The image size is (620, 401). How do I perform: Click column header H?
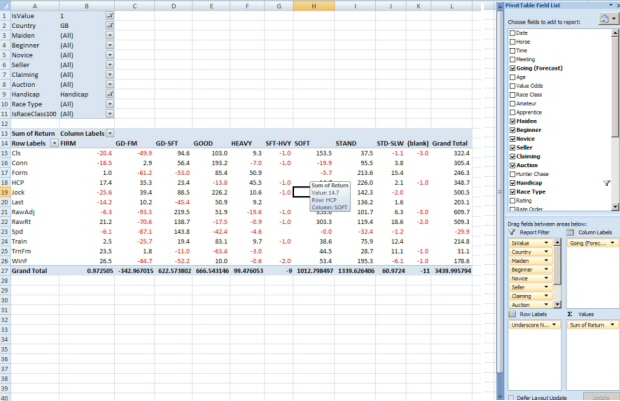coord(313,4)
